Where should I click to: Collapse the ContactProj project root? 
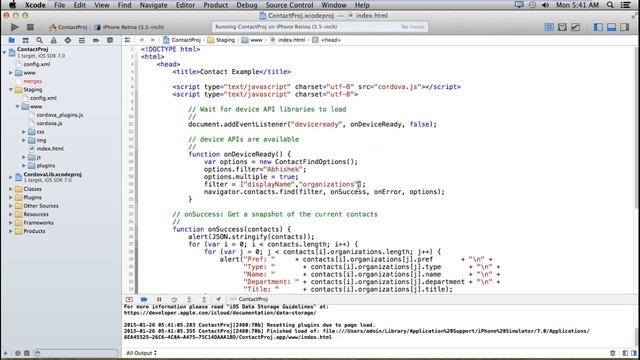[4, 52]
